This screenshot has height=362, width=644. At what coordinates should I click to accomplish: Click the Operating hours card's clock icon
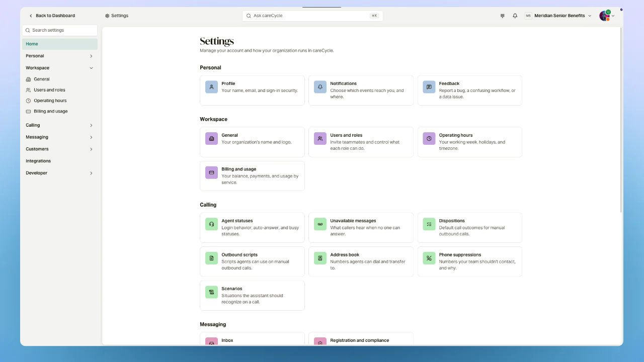(x=429, y=138)
